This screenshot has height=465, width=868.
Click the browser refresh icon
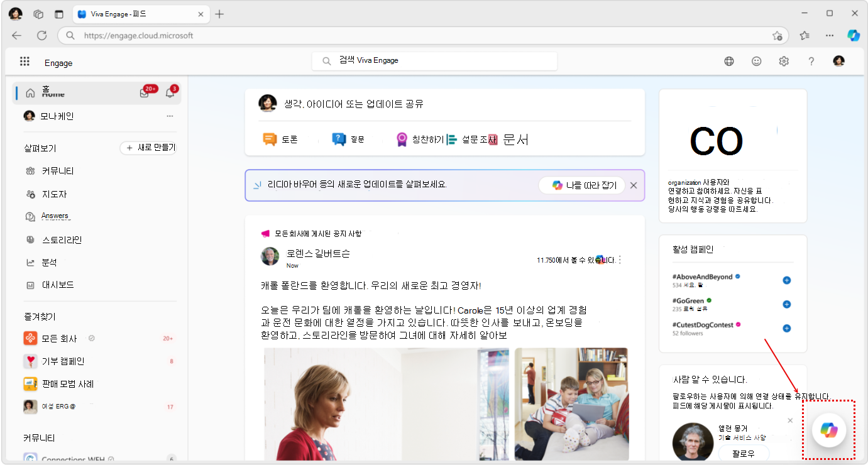pyautogui.click(x=41, y=36)
